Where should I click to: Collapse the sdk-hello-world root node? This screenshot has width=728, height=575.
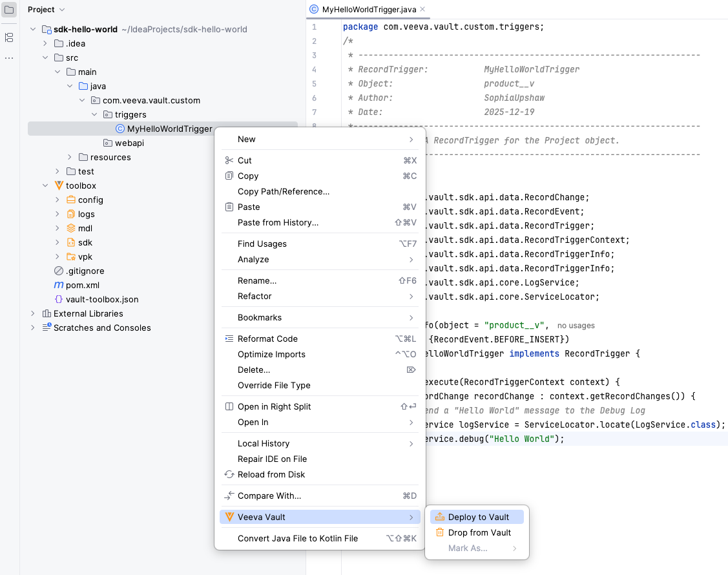coord(33,29)
